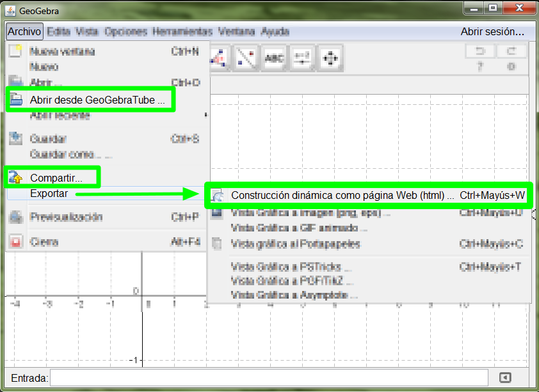Click the web page export icon
Viewport: 539px width, 392px height.
217,196
